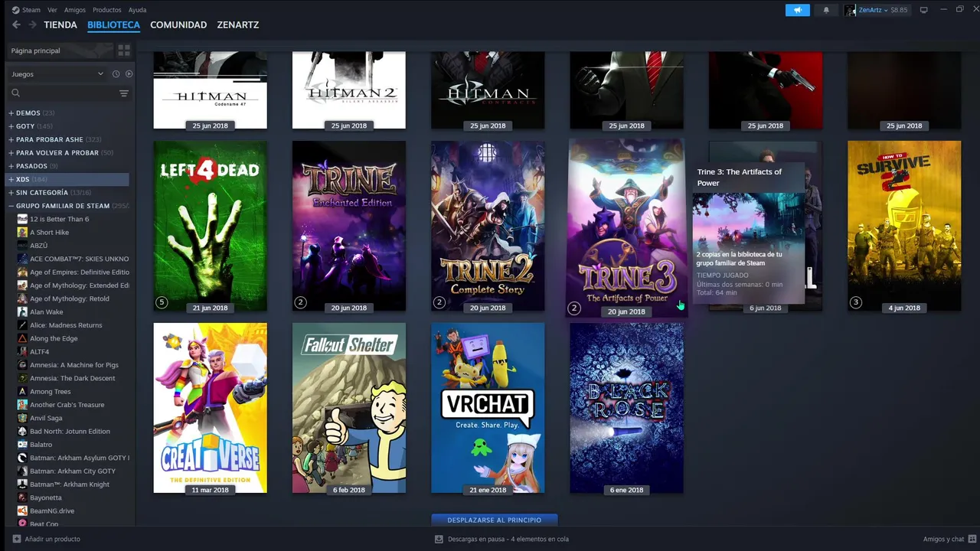980x551 pixels.
Task: Click the Add a product plus icon
Action: tap(17, 539)
